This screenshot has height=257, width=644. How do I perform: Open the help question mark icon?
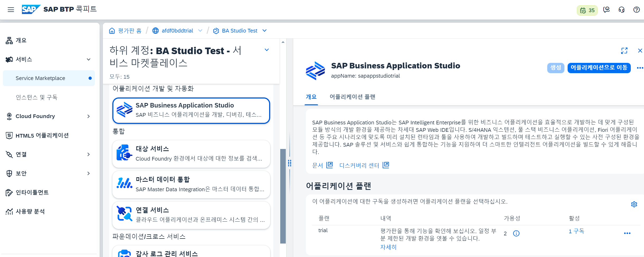637,10
